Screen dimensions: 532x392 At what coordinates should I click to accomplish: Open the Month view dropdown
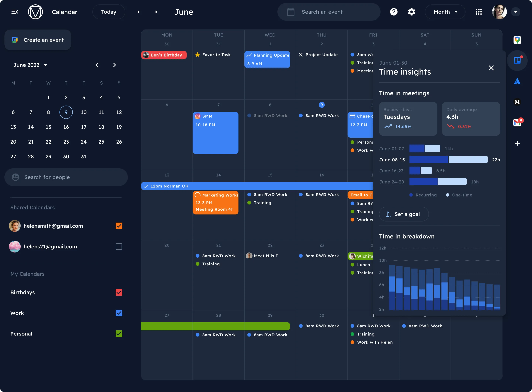[445, 12]
